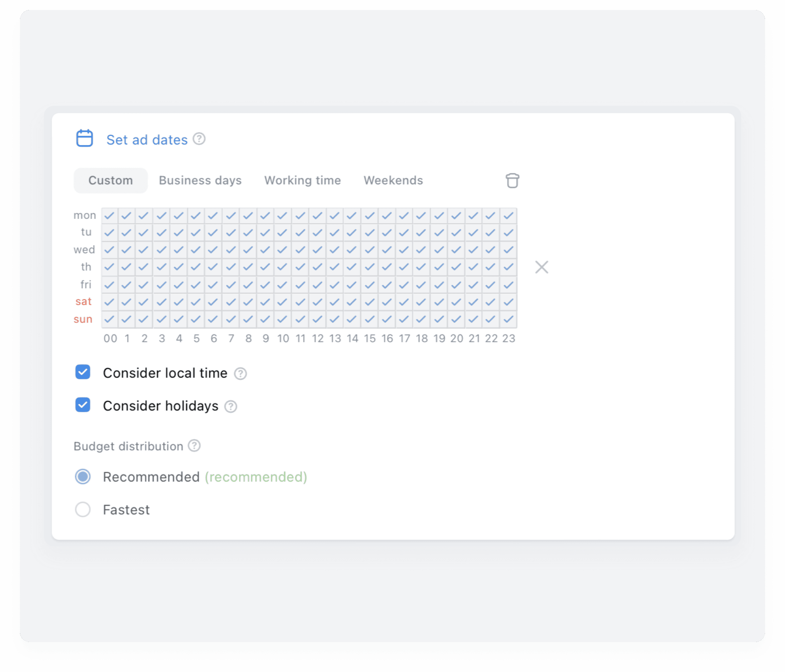The width and height of the screenshot is (785, 672).
Task: Toggle Sunday hour 00 cell
Action: (110, 319)
